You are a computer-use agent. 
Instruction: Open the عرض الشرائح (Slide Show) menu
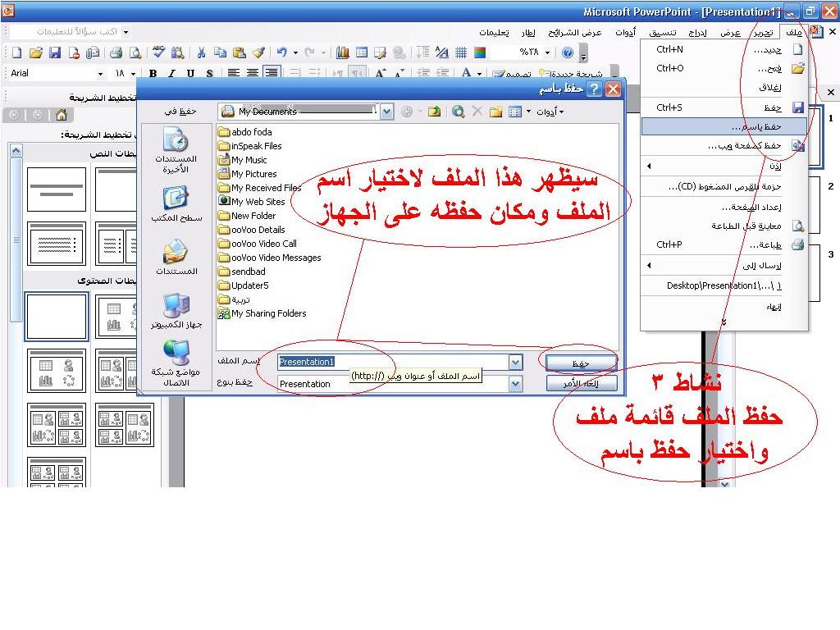tap(575, 33)
